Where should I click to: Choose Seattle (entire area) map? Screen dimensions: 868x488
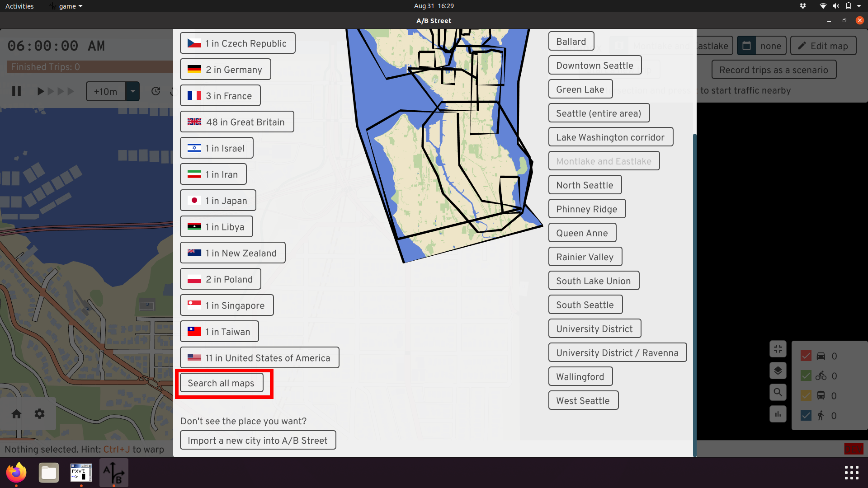point(599,113)
